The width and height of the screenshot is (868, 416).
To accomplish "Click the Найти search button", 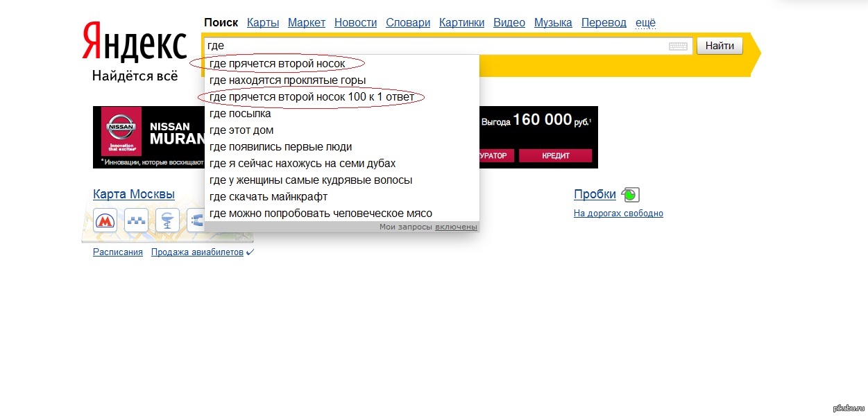I will click(720, 46).
